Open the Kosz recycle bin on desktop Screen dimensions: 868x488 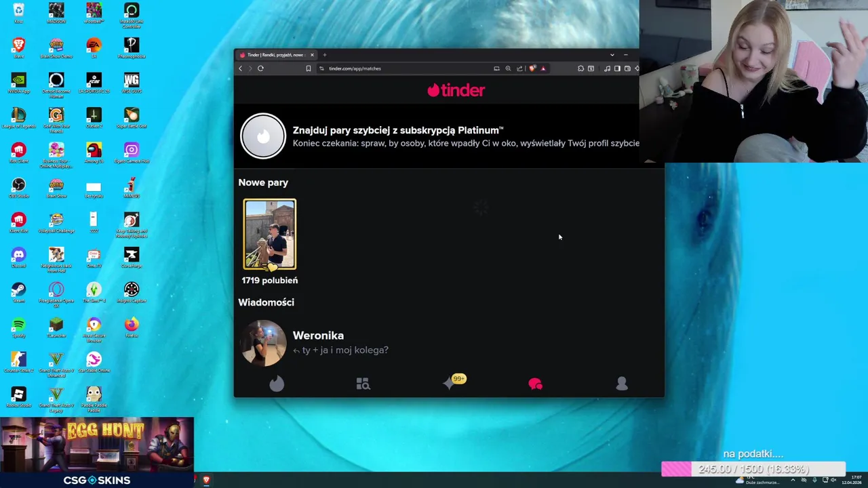(18, 13)
